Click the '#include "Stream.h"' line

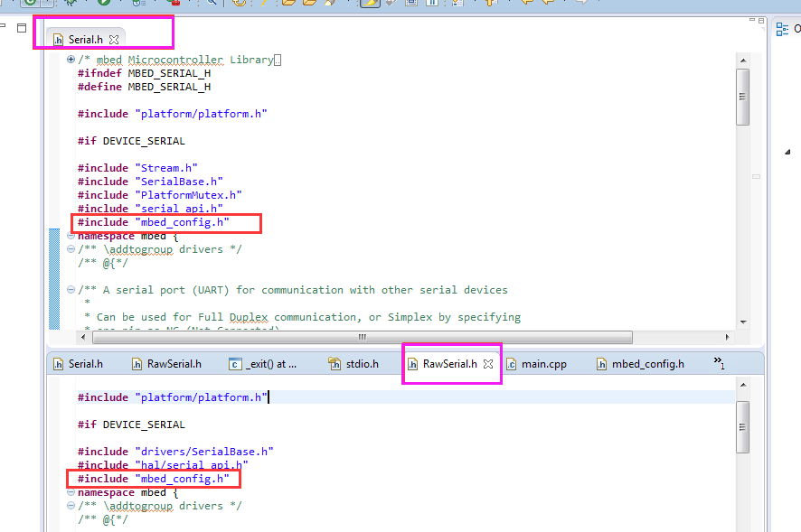[137, 168]
